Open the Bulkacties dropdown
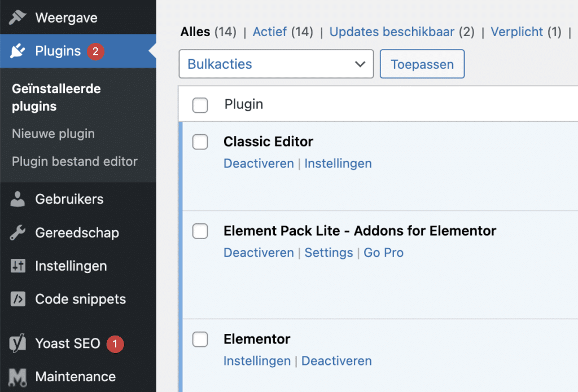 click(x=276, y=64)
